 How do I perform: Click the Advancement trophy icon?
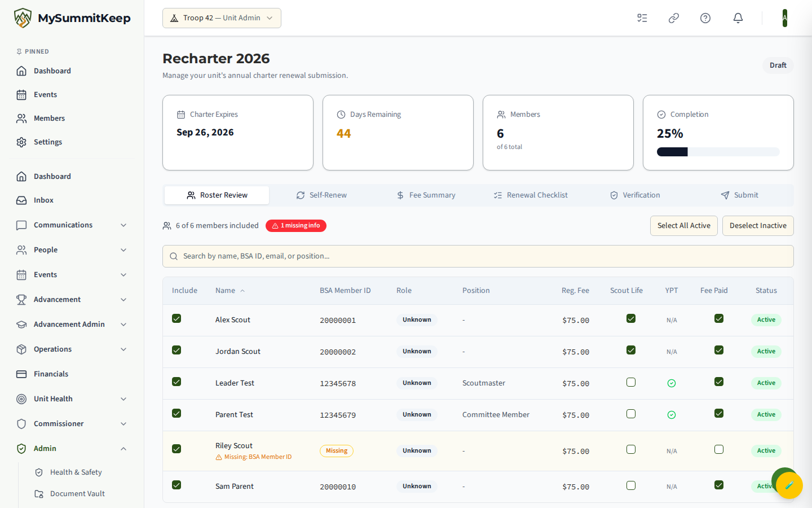tap(21, 299)
